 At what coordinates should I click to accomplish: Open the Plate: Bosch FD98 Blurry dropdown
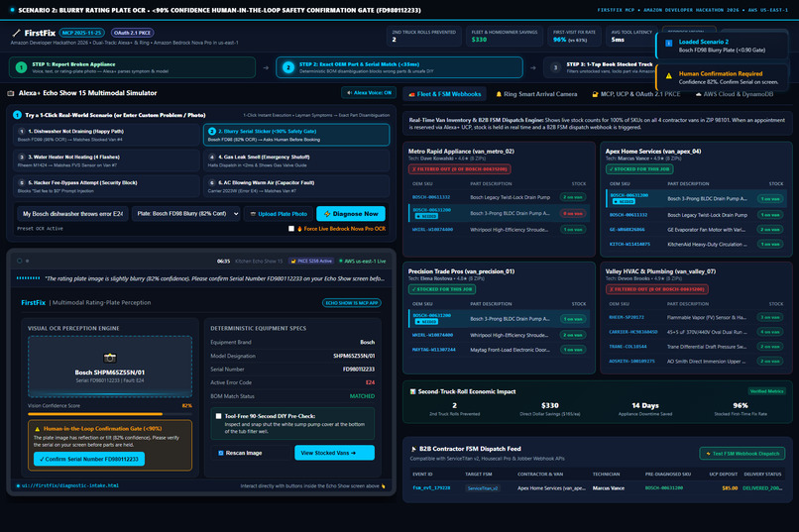[186, 214]
